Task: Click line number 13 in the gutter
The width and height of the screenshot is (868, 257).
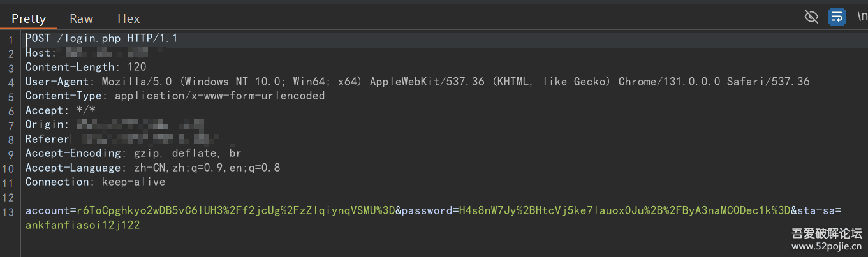Action: click(x=8, y=212)
